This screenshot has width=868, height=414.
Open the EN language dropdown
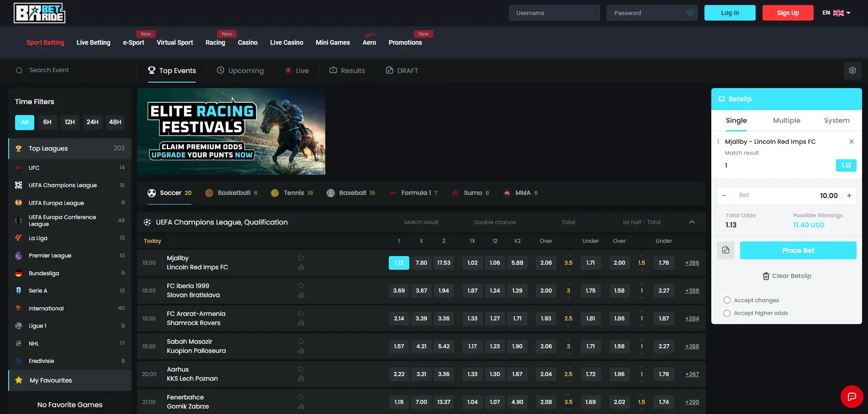point(836,13)
